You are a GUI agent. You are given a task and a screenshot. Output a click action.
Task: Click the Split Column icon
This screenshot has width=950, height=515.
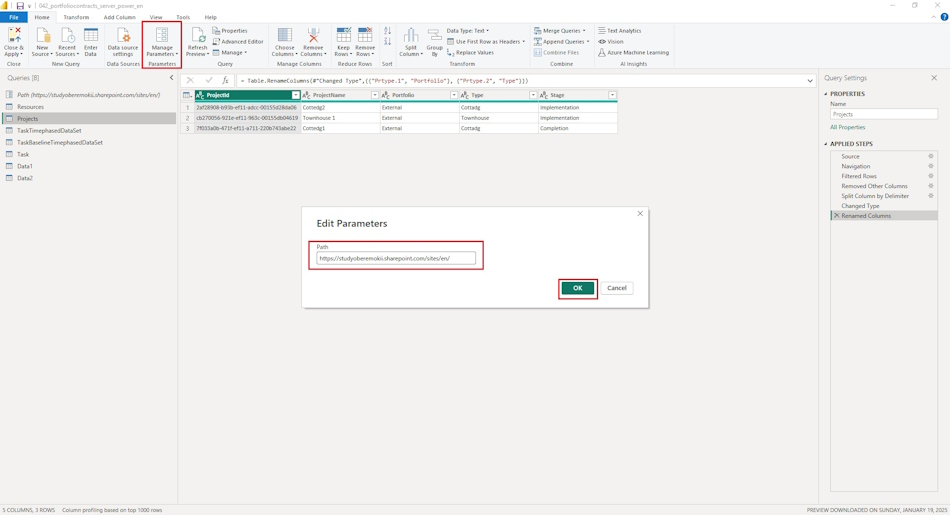coord(411,36)
